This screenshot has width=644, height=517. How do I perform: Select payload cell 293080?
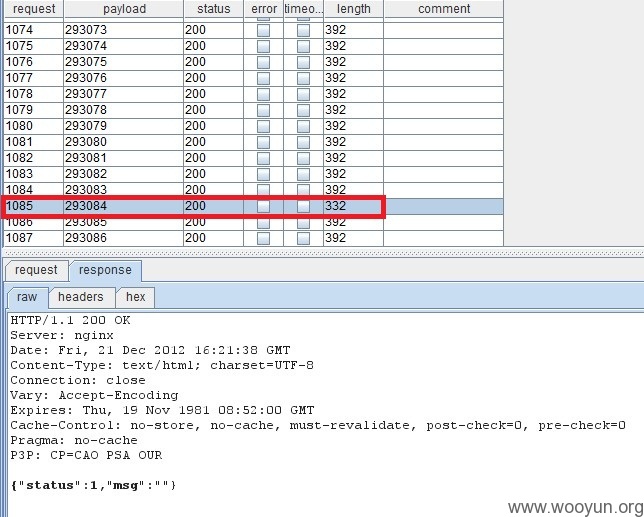coord(124,142)
